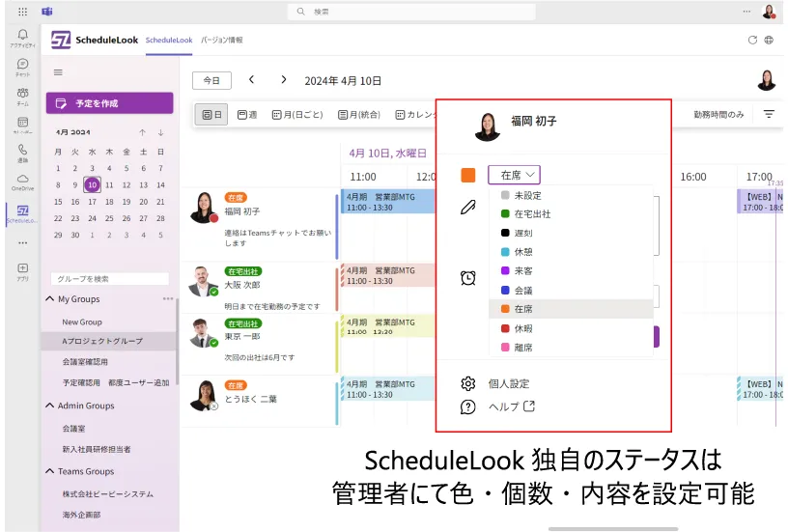This screenshot has height=532, width=788.
Task: Click the alarm clock icon in popup
Action: coord(467,278)
